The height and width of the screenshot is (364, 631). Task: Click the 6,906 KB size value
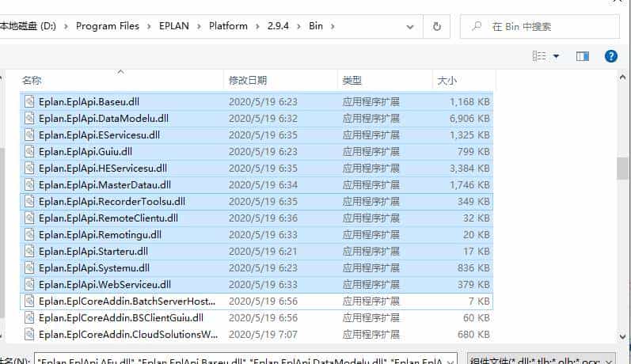click(469, 119)
